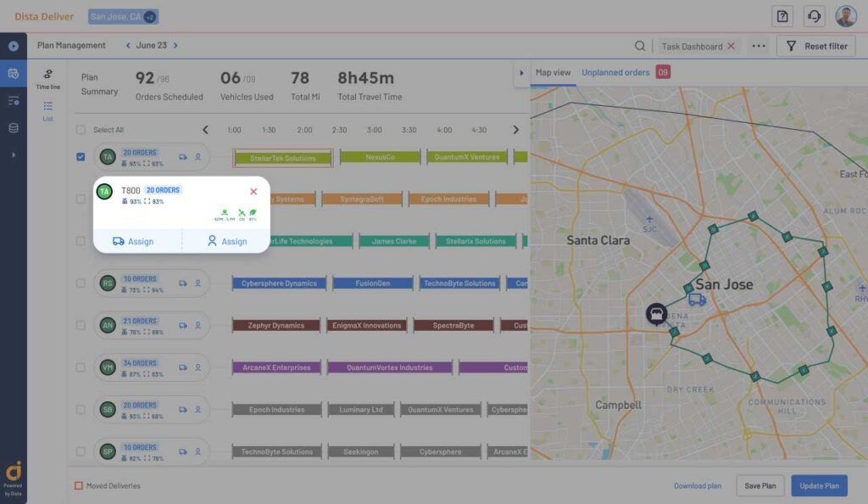868x504 pixels.
Task: Click vehicle icon in TA 20 orders row
Action: coord(183,157)
